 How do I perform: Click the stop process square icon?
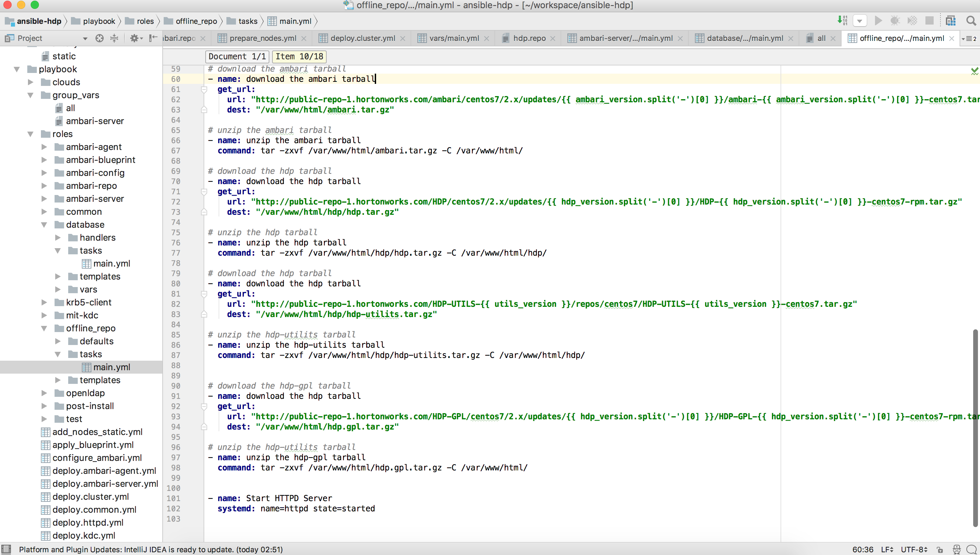click(930, 20)
